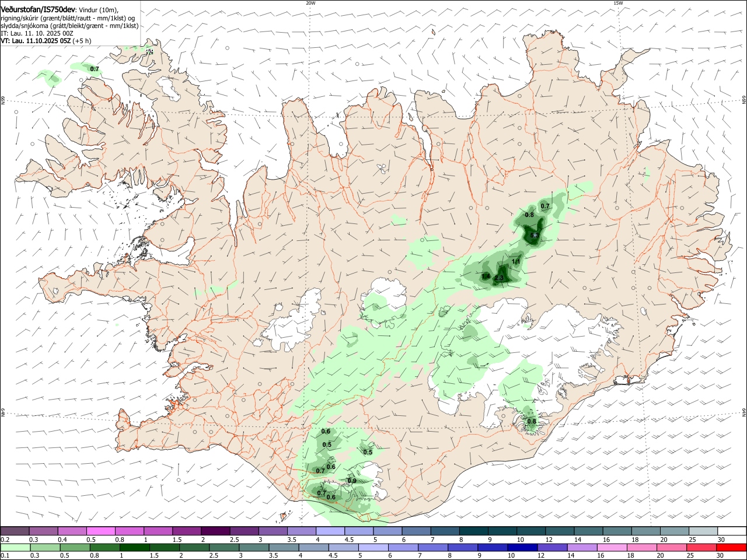
Task: Click the 'IT: Lau. 11. 10. 2025 00Z' line
Action: [37, 33]
